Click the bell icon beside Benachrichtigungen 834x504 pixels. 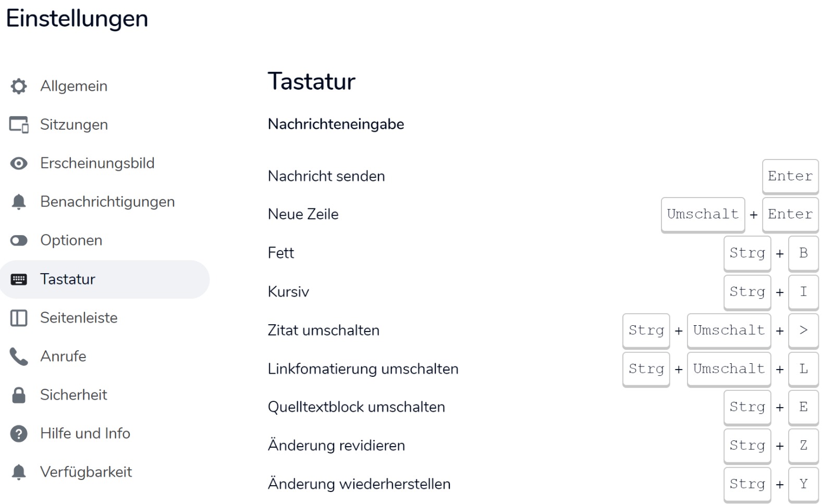point(19,202)
